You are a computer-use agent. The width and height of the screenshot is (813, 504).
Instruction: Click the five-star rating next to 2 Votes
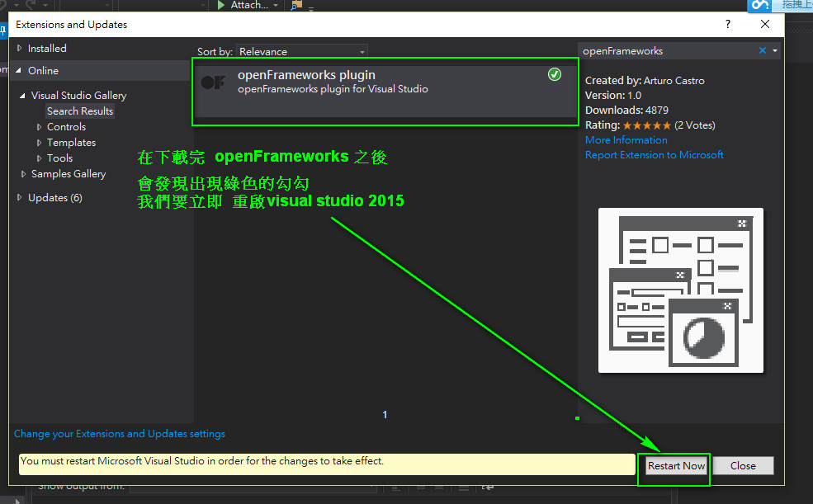point(646,125)
